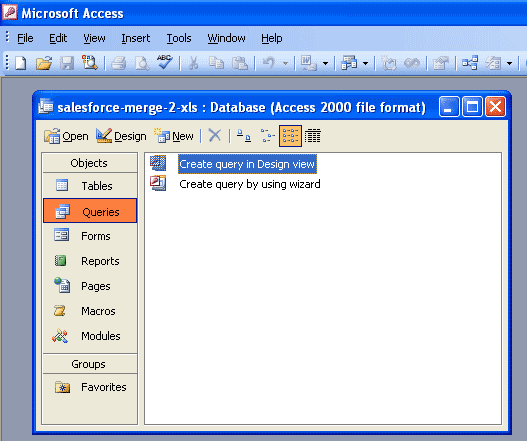The image size is (527, 441).
Task: Open the Insert menu
Action: pyautogui.click(x=135, y=38)
